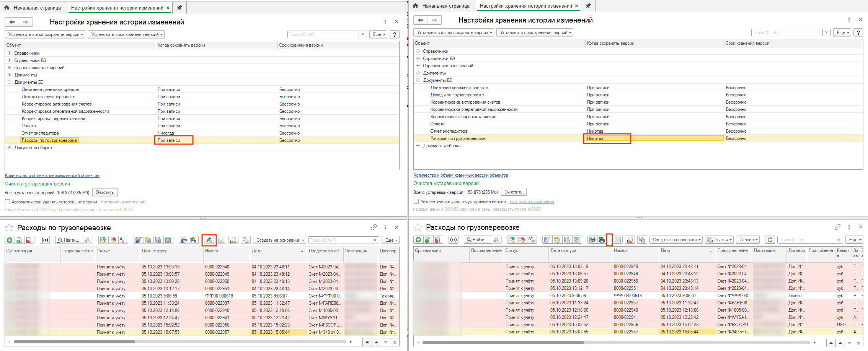
Task: Click green refresh icon in right Расходы toolbar
Action: pos(770,240)
